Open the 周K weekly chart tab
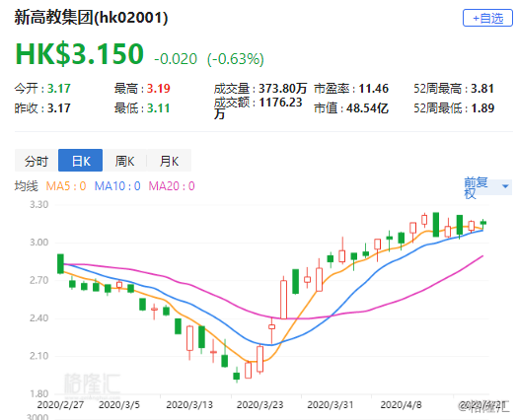This screenshot has height=420, width=517. 124,161
